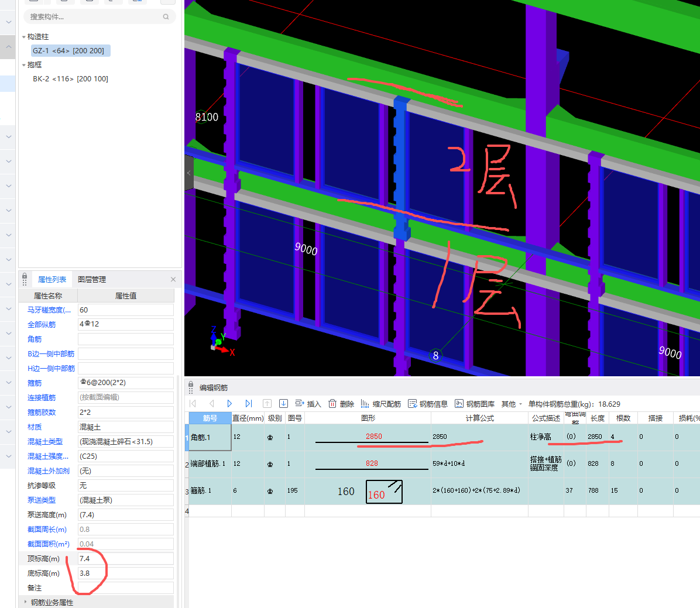Click 计算公式 column header
The height and width of the screenshot is (608, 700).
[479, 418]
